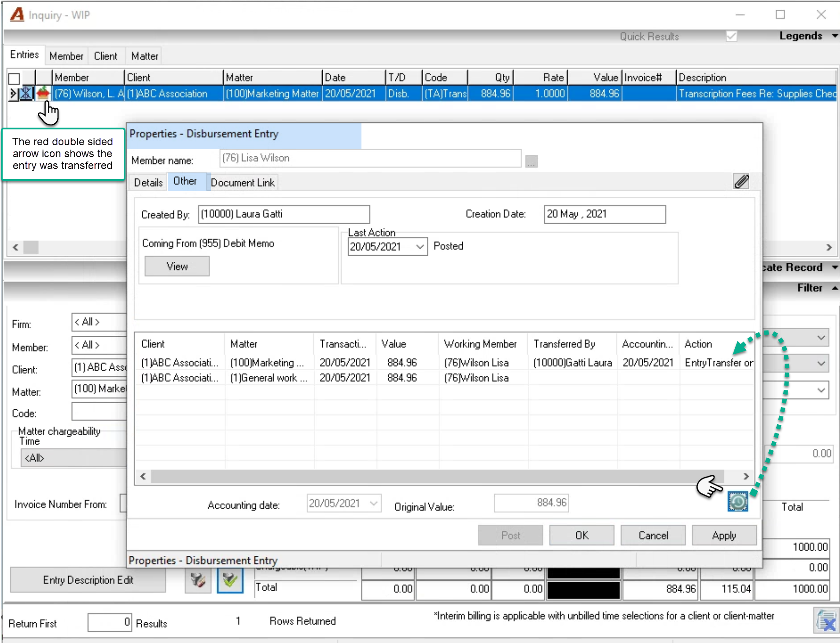This screenshot has height=643, width=840.
Task: Click left arrow of transfer table scrollbar
Action: (143, 476)
